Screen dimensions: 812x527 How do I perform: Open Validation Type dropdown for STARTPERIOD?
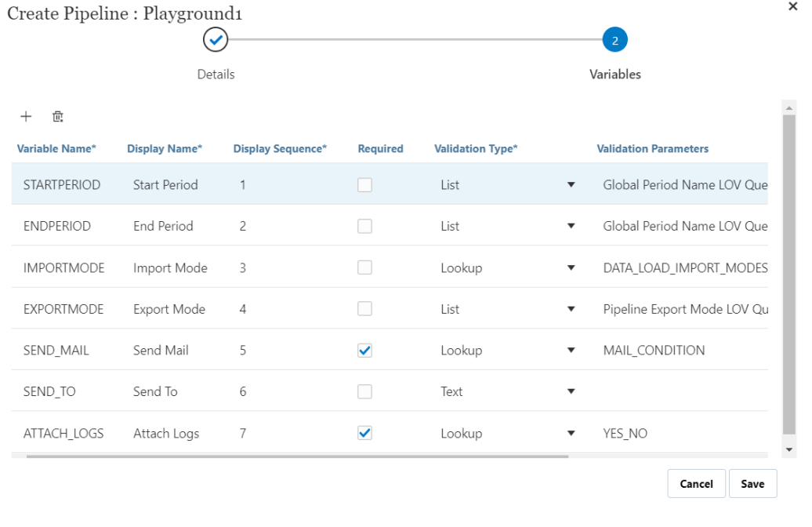pos(571,185)
